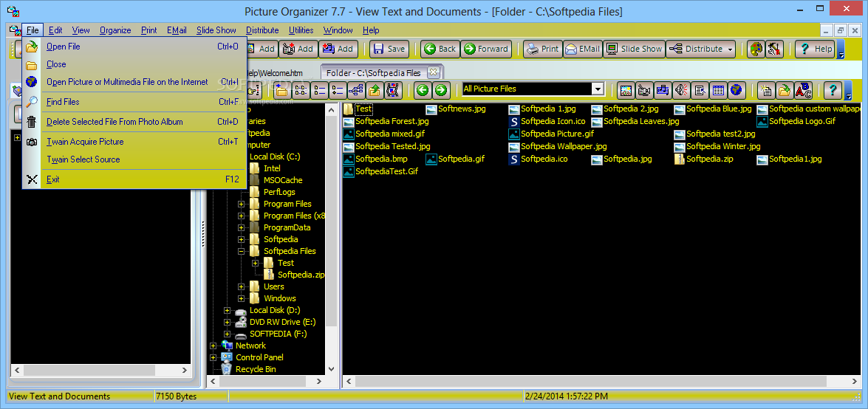Click the video camera icon in folder toolbar
The height and width of the screenshot is (409, 868).
644,89
